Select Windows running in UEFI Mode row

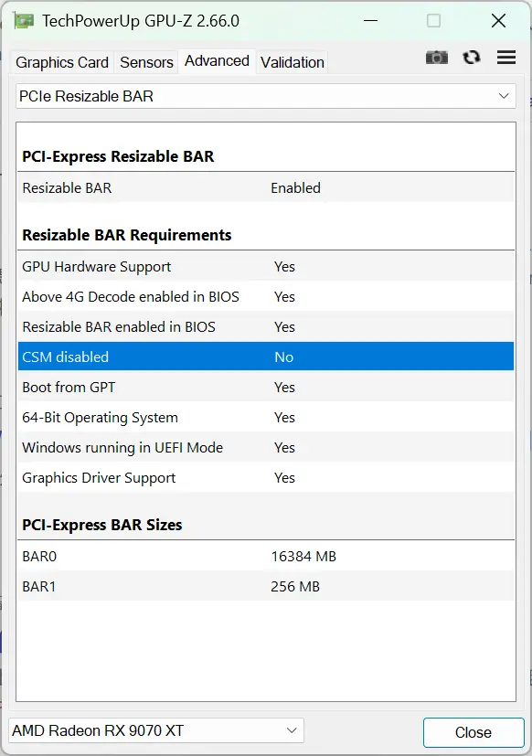pyautogui.click(x=266, y=447)
